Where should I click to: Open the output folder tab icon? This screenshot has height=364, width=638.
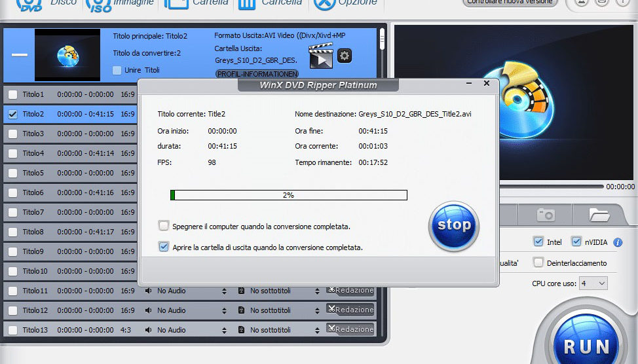(599, 214)
